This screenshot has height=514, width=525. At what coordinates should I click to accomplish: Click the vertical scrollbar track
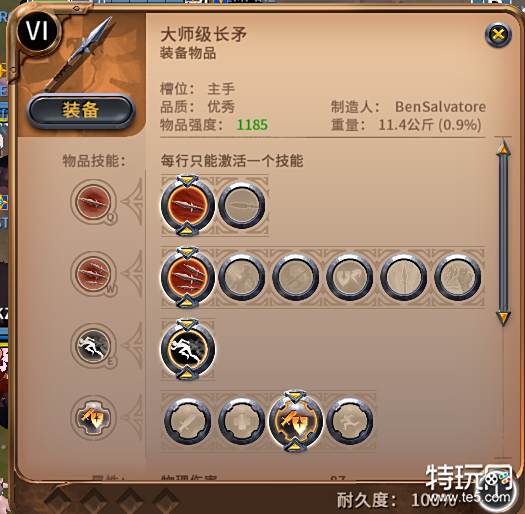click(503, 232)
